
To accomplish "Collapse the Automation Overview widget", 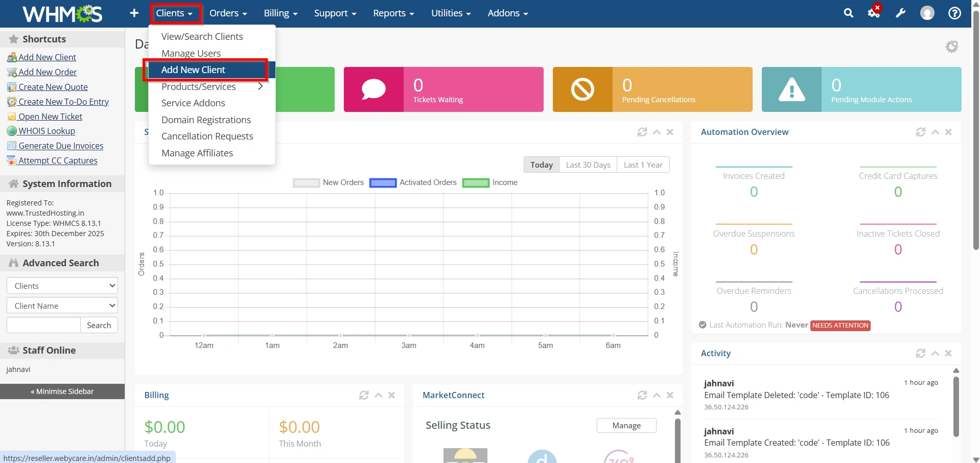I will tap(935, 132).
